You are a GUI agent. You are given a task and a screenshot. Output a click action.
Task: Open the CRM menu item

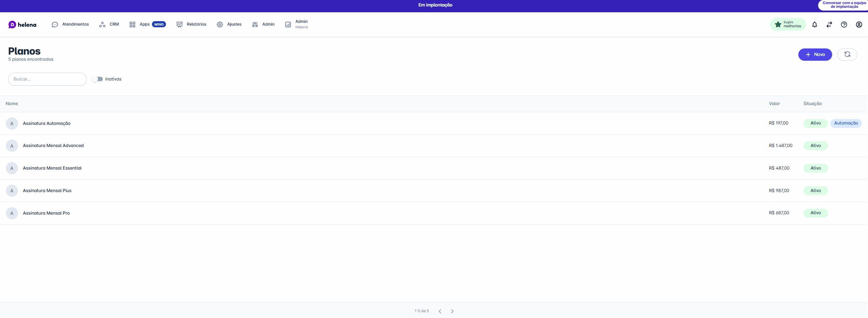tap(109, 24)
